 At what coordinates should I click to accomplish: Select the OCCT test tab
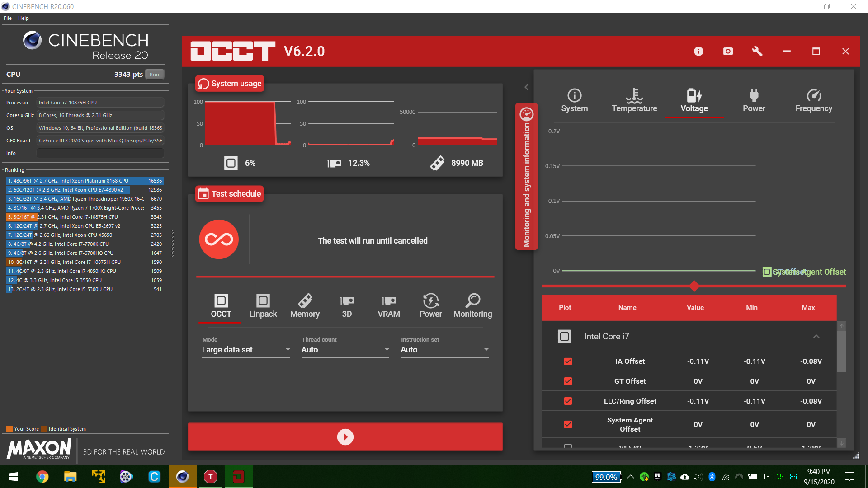221,306
